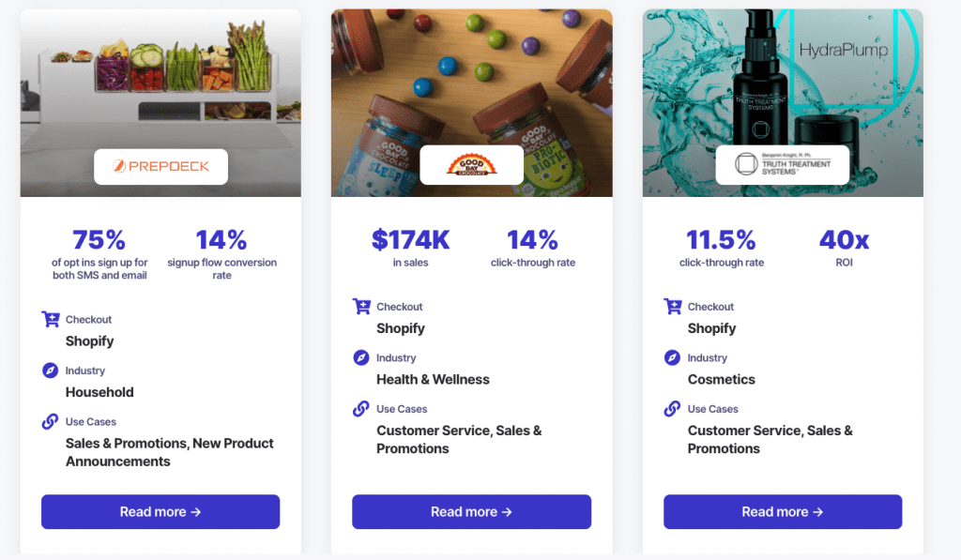Click the PrepDeck logo badge
The width and height of the screenshot is (961, 560).
coord(160,166)
